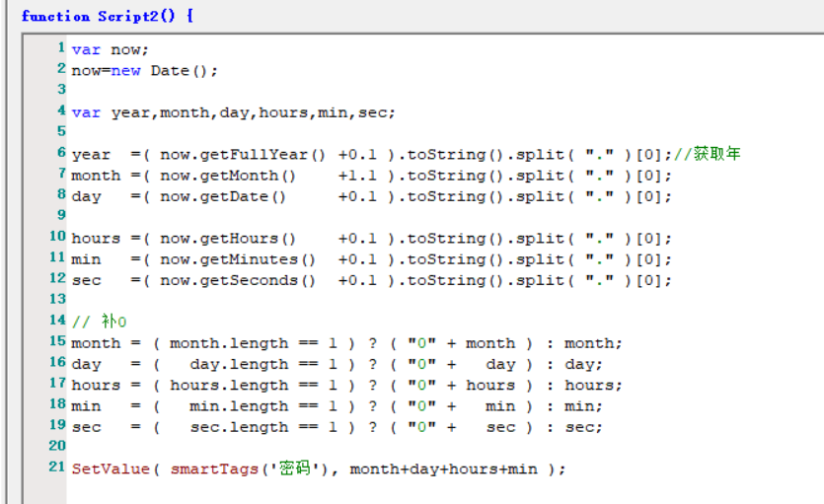Click line number 5 in the gutter
The image size is (824, 504).
click(61, 131)
